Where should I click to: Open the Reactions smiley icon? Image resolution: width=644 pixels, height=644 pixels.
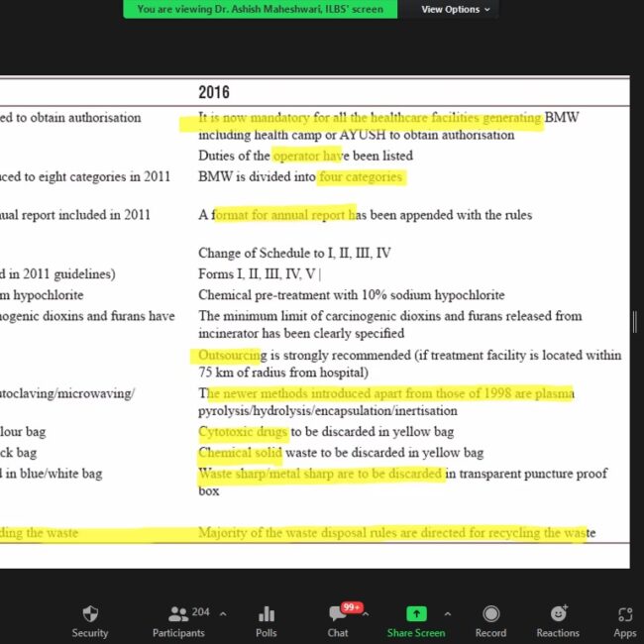(558, 614)
